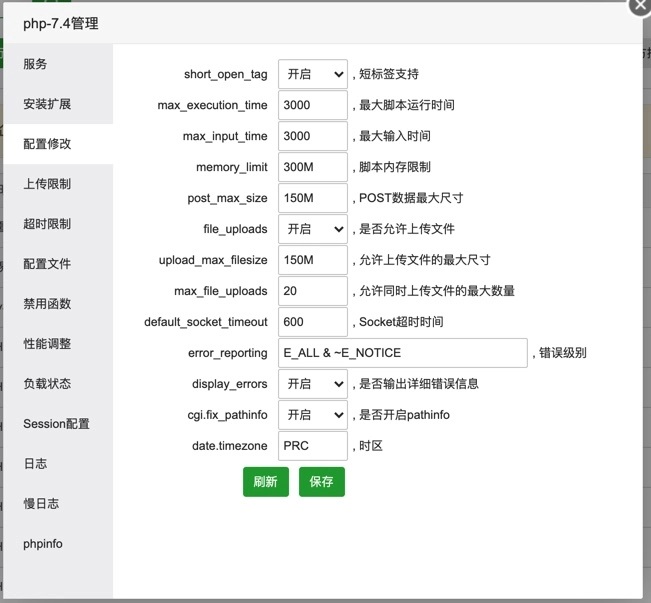Focus the memory_limit input field
651x603 pixels.
(x=312, y=167)
